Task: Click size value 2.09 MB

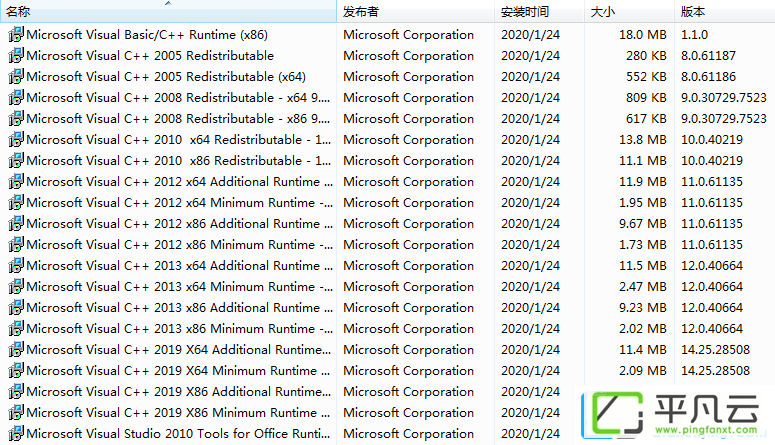Action: pyautogui.click(x=643, y=371)
